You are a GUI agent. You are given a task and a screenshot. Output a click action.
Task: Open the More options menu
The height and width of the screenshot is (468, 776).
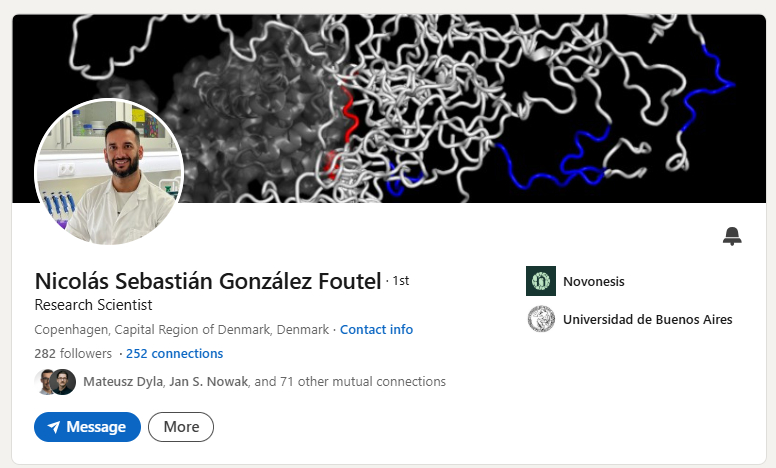(181, 427)
